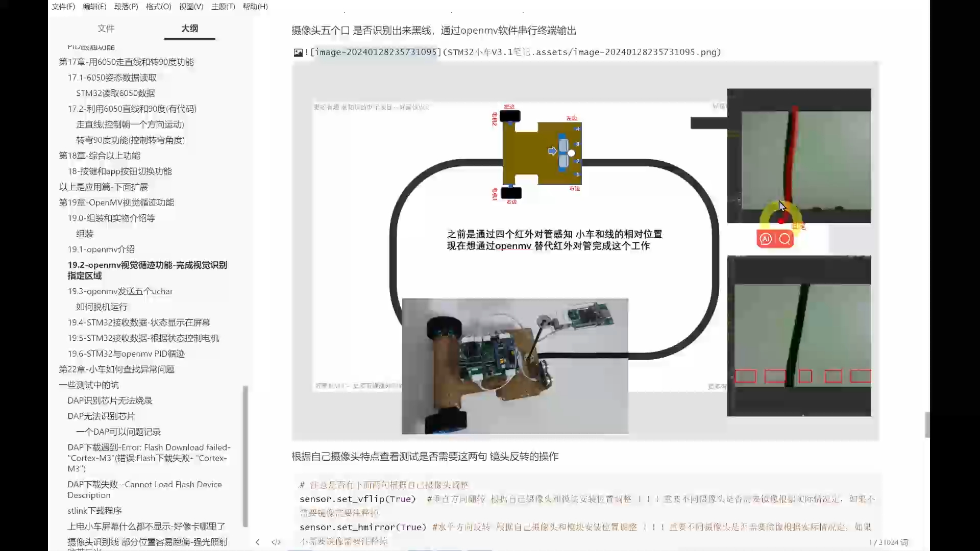Go to 以上是应用篇-下面扩展 heading

click(103, 187)
